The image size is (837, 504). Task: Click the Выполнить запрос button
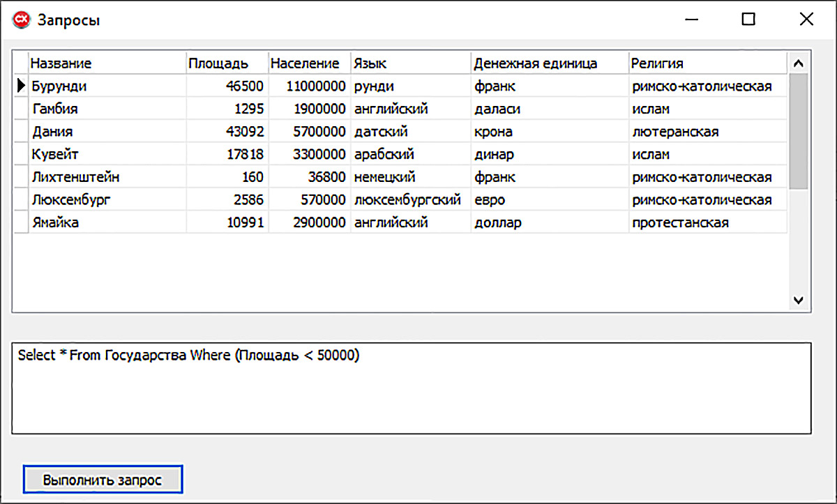pyautogui.click(x=103, y=480)
